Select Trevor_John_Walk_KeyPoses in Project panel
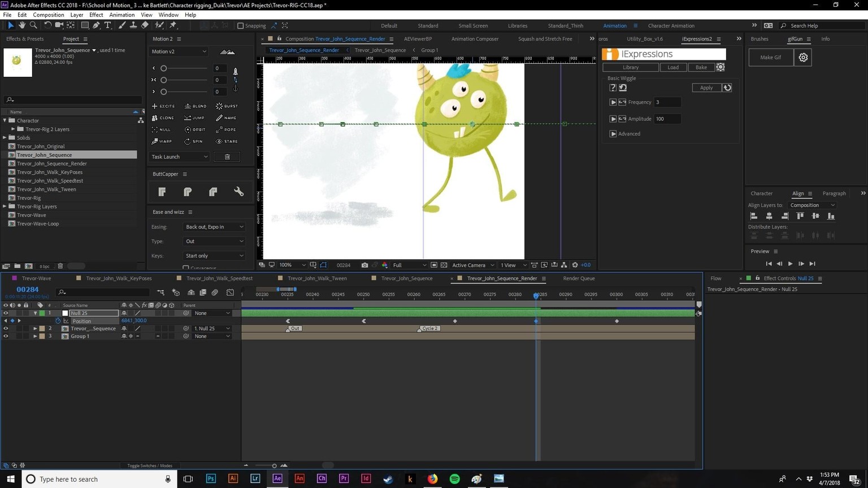 50,172
